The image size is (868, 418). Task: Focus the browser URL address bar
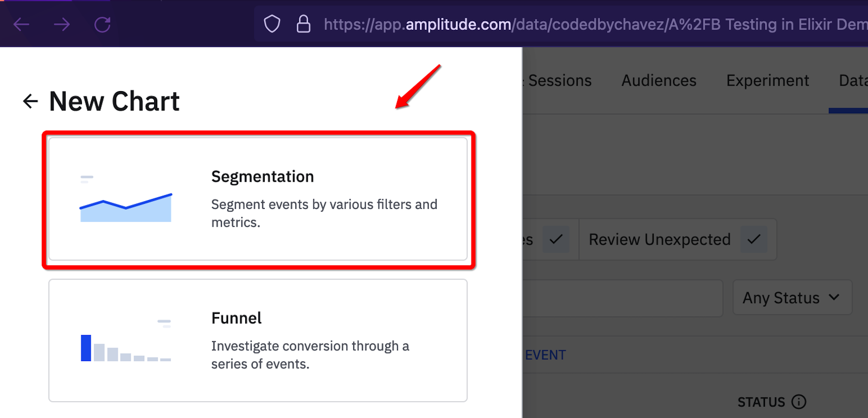point(591,24)
